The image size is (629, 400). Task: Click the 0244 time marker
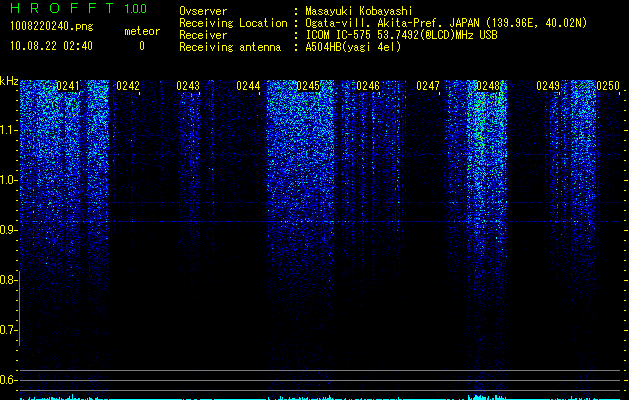[248, 86]
